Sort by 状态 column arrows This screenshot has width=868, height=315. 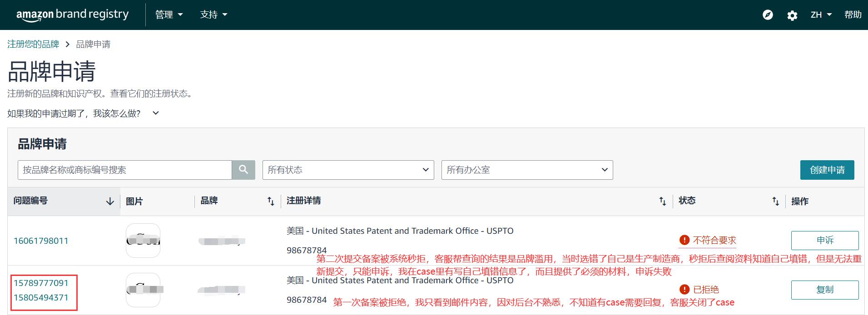(x=776, y=201)
